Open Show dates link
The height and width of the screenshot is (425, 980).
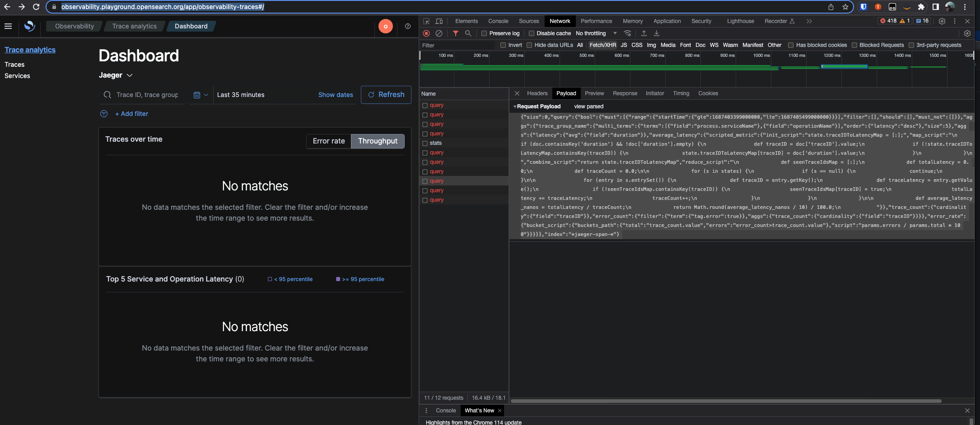click(x=336, y=95)
